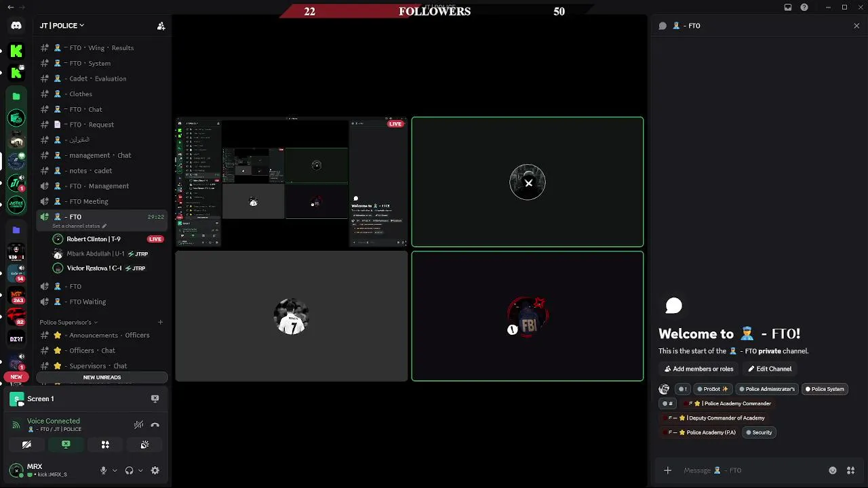Jump to NEW UNREADS pill in channel list
This screenshot has height=488, width=868.
(x=102, y=378)
